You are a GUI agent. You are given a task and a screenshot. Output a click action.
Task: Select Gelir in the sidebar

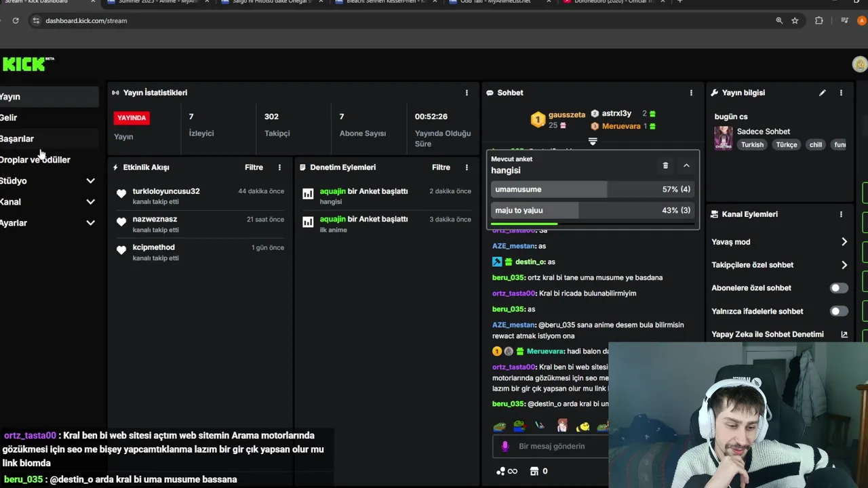[x=49, y=118]
